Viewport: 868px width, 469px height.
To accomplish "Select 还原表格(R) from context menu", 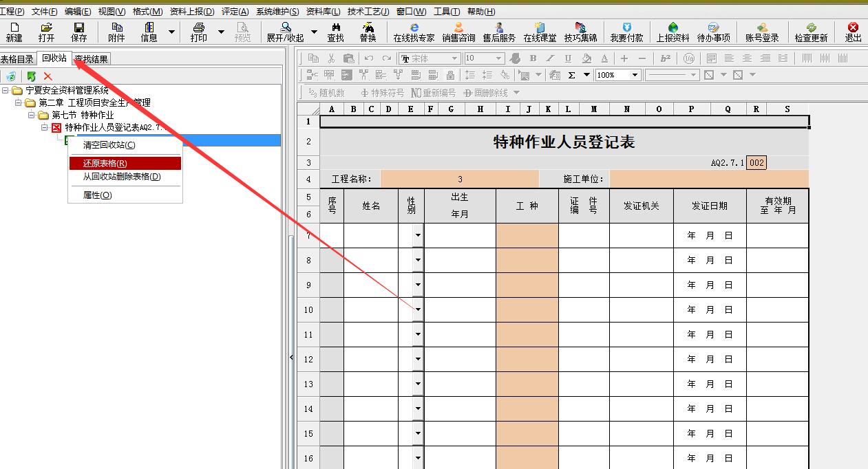I will pos(125,164).
